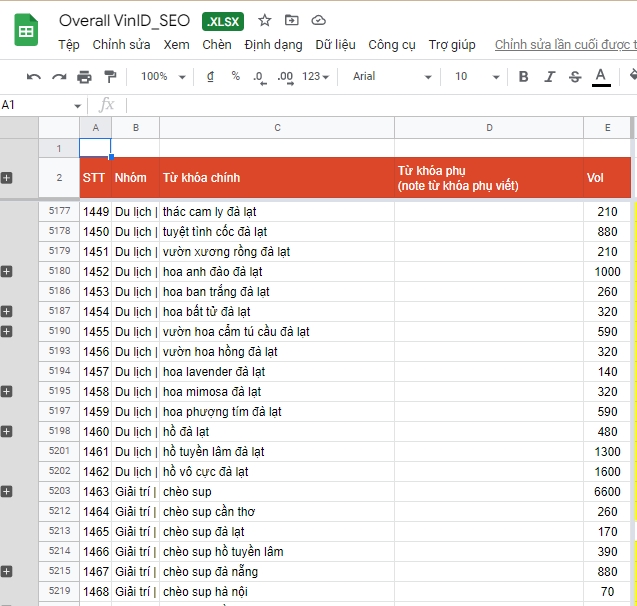
Task: Select cell 'vườn xương rồng đà lạt'
Action: (x=277, y=252)
